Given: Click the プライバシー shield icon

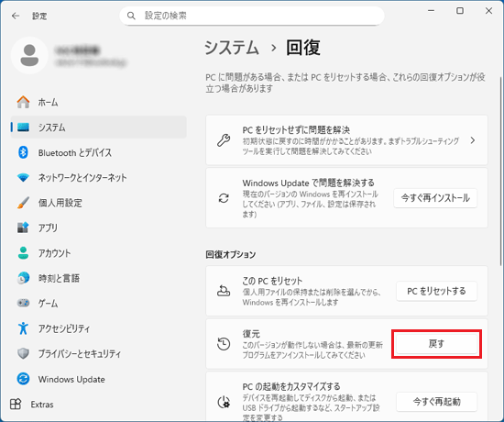Looking at the screenshot, I should (23, 353).
